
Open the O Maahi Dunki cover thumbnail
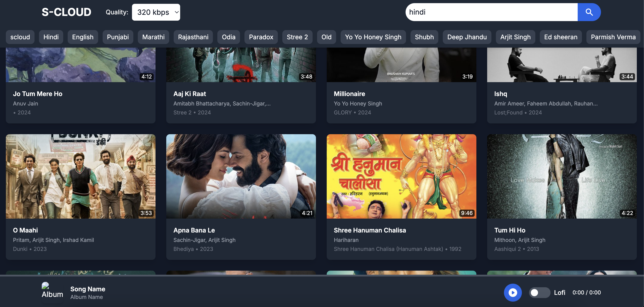(81, 176)
